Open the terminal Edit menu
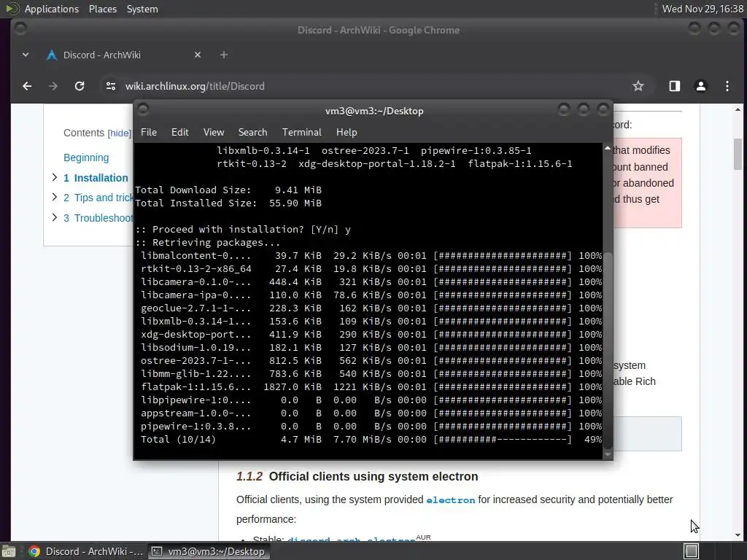This screenshot has width=747, height=560. (179, 133)
